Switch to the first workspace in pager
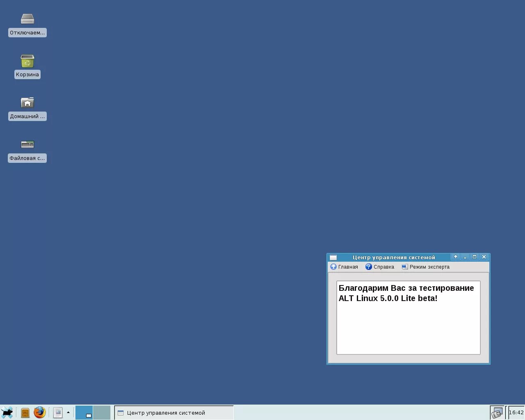Viewport: 525px width, 420px height. (84, 413)
